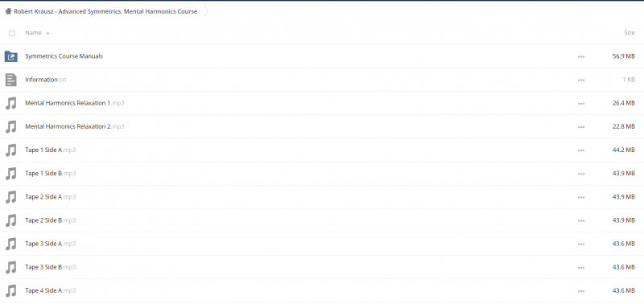Click the 56.9 MB size of Symmetrics Course Manuals
Screen dimensions: 644x304
pos(623,56)
